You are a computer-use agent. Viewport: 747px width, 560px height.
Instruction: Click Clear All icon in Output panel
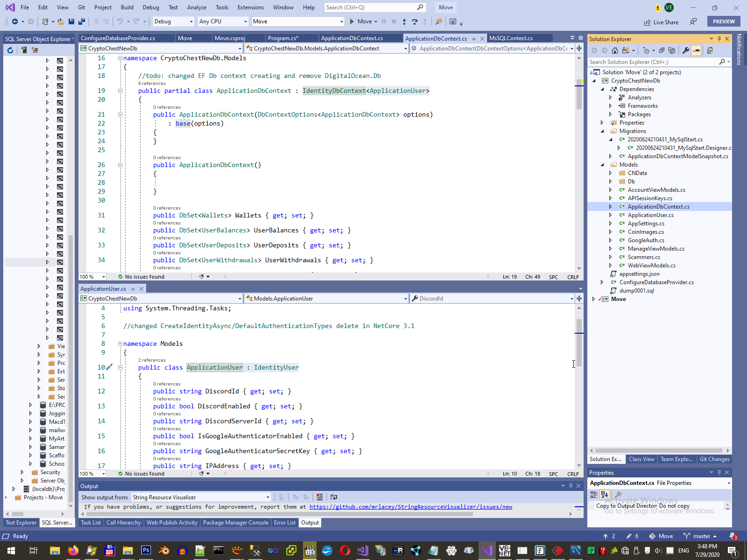click(319, 497)
